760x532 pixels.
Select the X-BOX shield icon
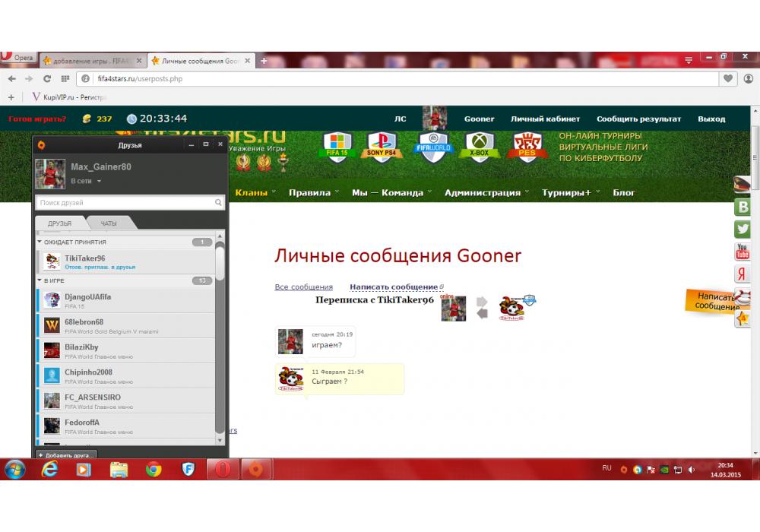480,147
